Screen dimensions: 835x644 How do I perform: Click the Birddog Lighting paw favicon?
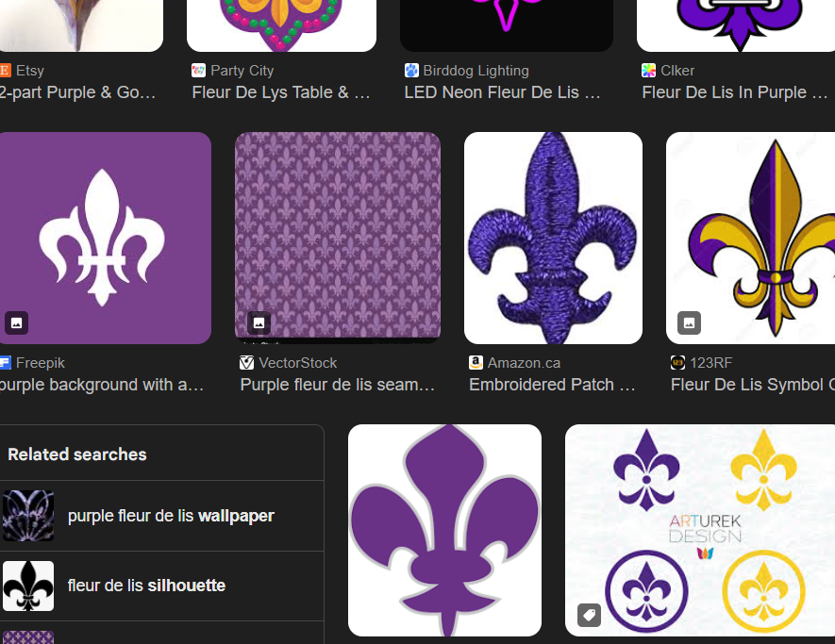point(411,71)
